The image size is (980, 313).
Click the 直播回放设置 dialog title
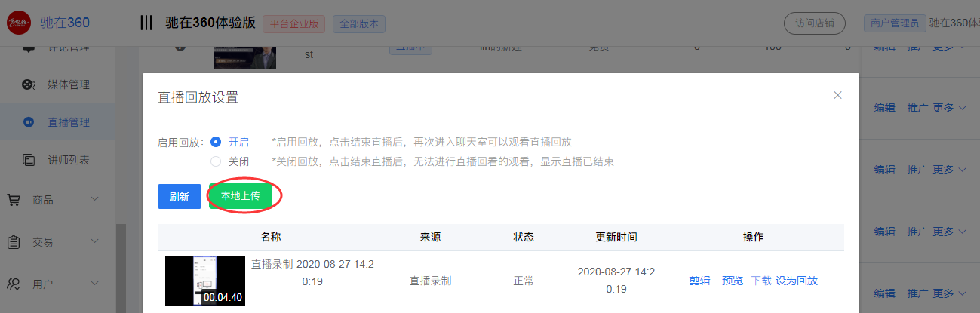point(198,97)
